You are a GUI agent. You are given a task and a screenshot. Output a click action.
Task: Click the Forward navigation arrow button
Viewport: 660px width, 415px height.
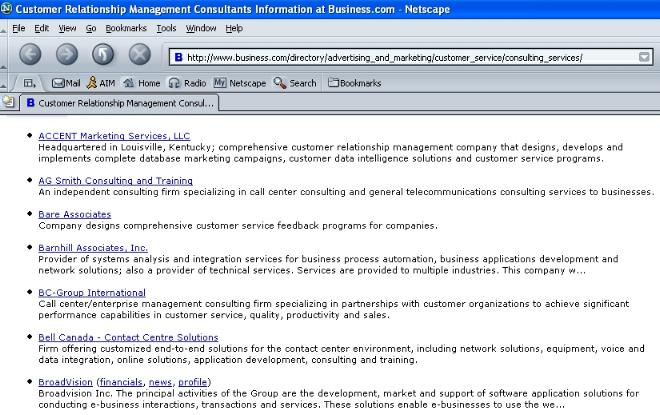(x=67, y=54)
